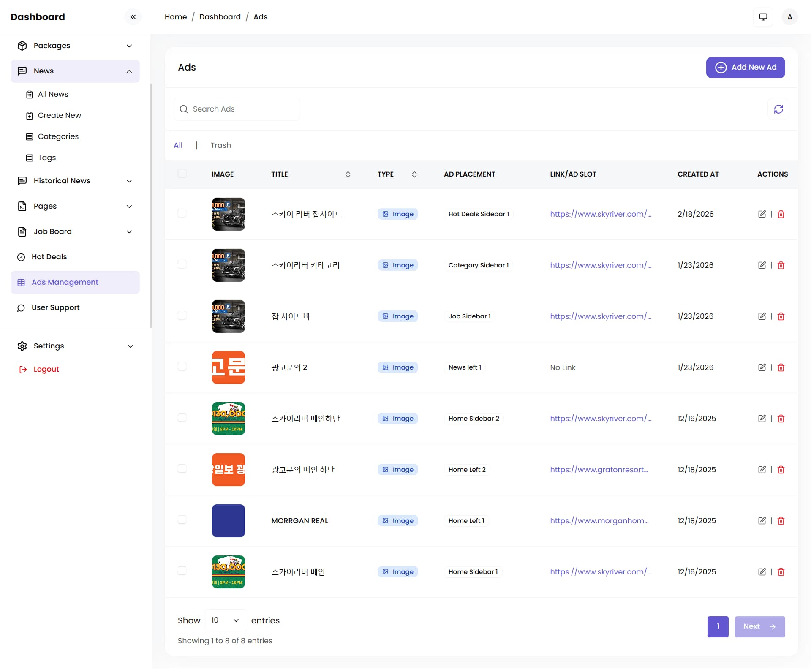Viewport: 811px width, 672px height.
Task: Sort the table by Title column
Action: tap(348, 174)
